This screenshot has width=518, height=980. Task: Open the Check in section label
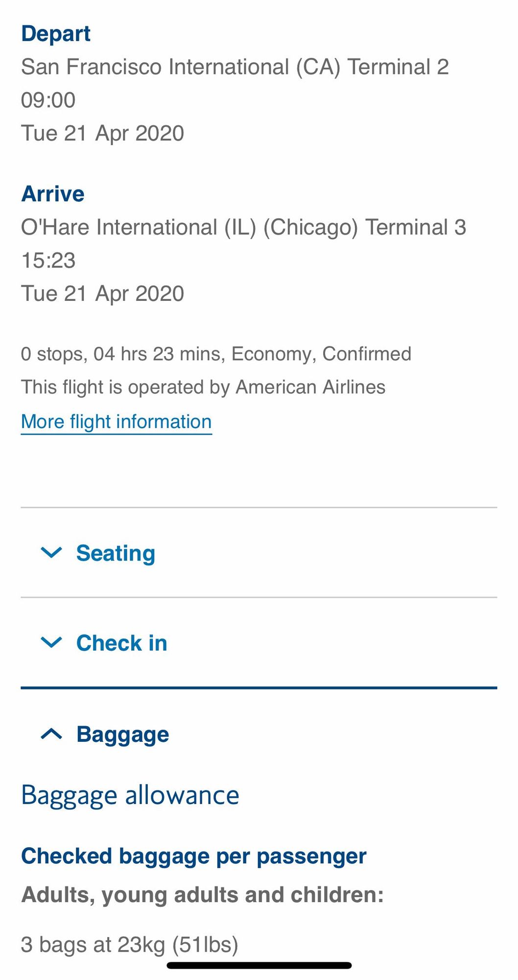tap(122, 643)
